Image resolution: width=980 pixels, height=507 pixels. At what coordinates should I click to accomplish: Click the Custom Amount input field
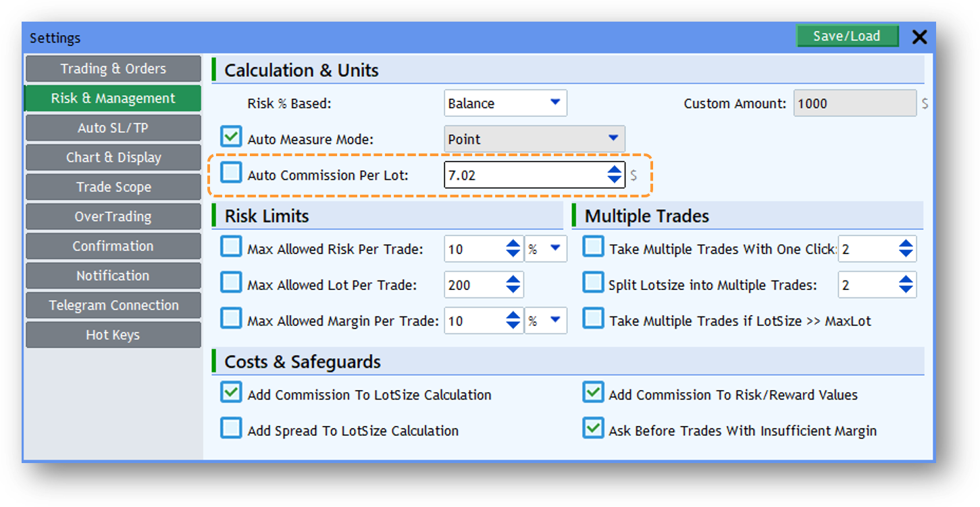point(855,103)
